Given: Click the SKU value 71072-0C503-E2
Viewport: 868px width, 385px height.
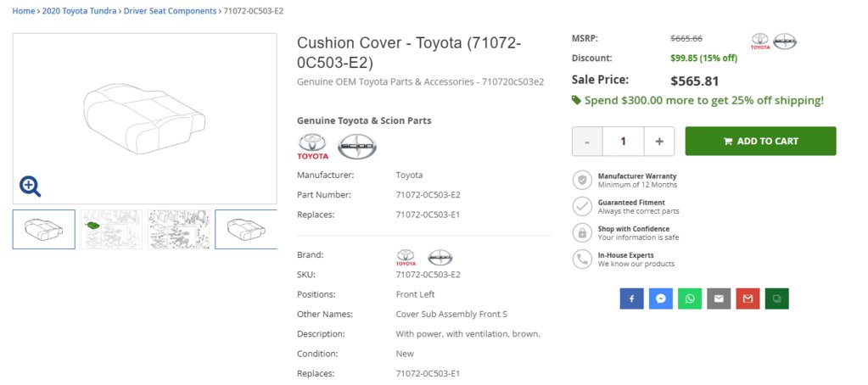Looking at the screenshot, I should coord(428,275).
